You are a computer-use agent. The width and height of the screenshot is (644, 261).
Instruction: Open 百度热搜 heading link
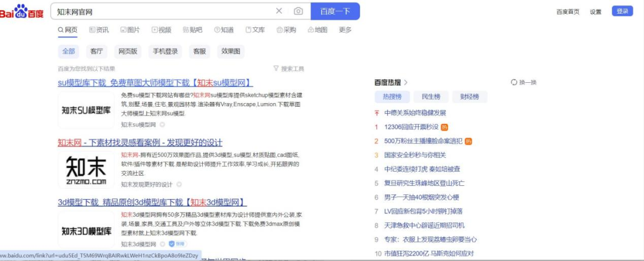[x=388, y=82]
